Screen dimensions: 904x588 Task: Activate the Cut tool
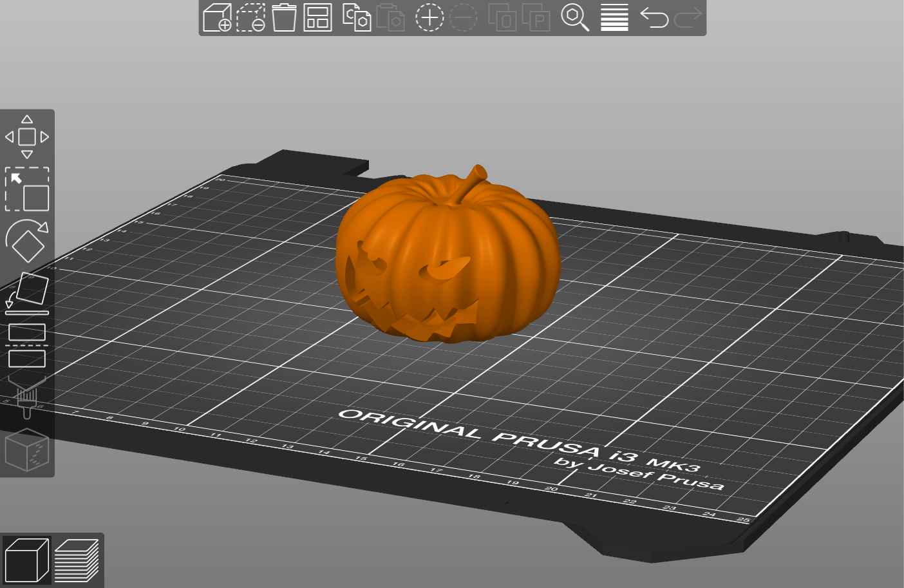(27, 345)
